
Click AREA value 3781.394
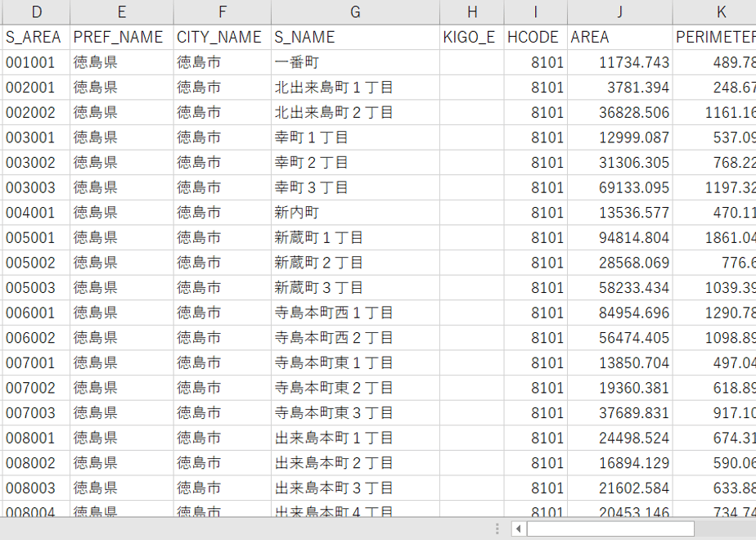pyautogui.click(x=620, y=88)
